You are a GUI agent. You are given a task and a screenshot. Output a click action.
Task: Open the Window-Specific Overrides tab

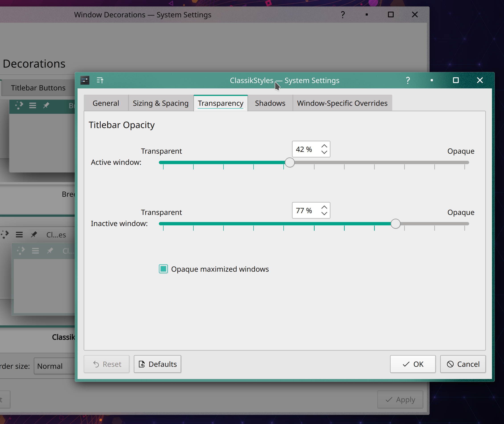[342, 103]
